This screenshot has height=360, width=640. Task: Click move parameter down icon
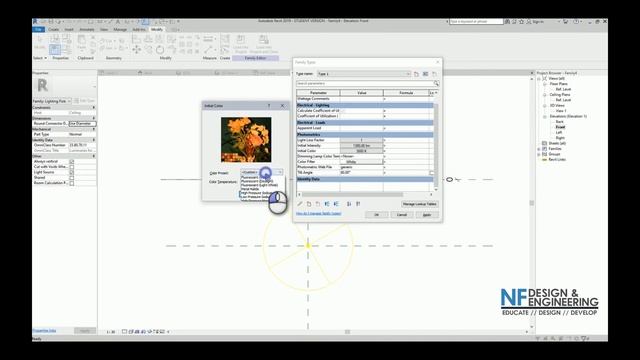point(336,204)
